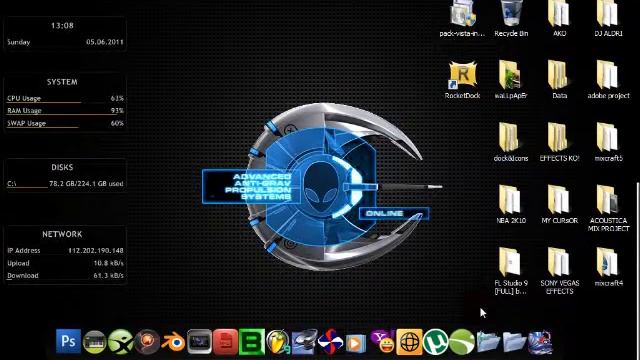The image size is (640, 360).
Task: Click the 78.2 GB/224.1 GB used value
Action: pyautogui.click(x=86, y=184)
